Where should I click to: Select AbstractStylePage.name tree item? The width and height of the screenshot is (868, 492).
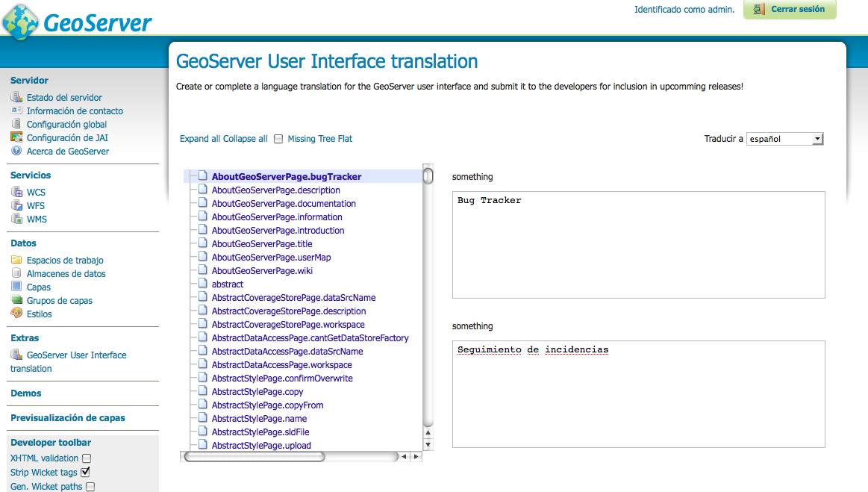(x=259, y=418)
